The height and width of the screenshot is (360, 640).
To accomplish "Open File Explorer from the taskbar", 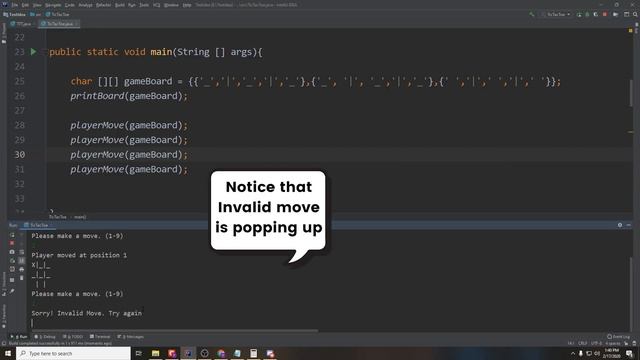I will coord(156,353).
